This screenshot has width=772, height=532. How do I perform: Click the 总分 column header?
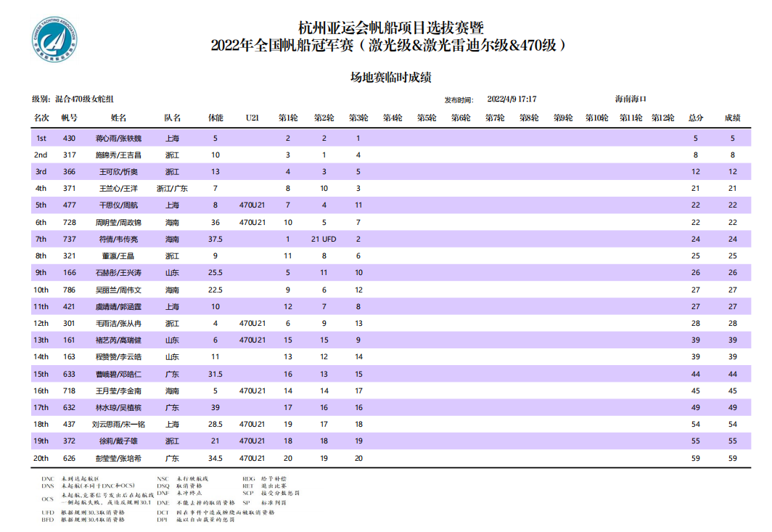[x=695, y=118]
